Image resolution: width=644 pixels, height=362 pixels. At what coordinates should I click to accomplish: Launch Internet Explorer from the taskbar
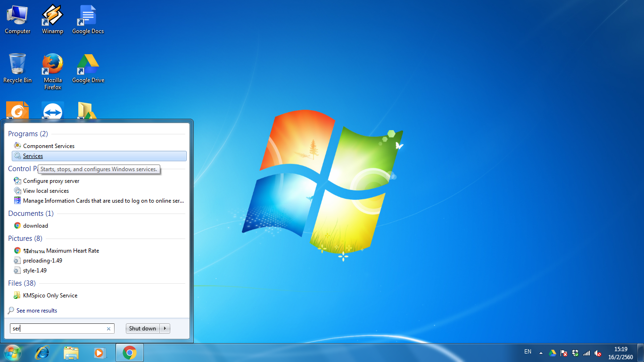tap(42, 353)
